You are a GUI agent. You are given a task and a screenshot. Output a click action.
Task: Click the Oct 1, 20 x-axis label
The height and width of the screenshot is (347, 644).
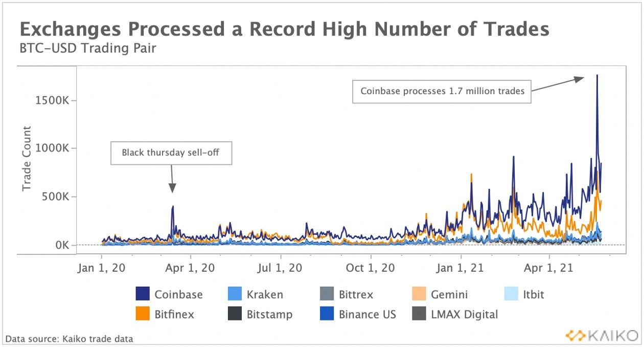[371, 268]
